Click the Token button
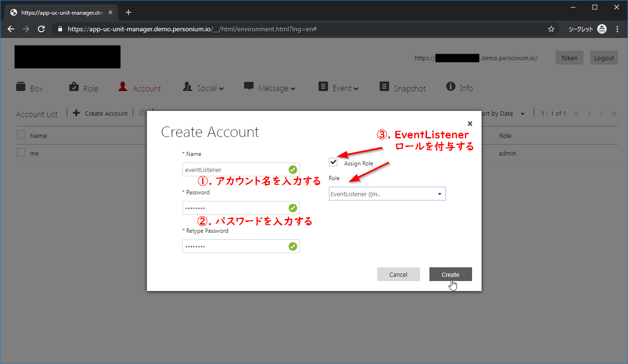 pyautogui.click(x=569, y=58)
